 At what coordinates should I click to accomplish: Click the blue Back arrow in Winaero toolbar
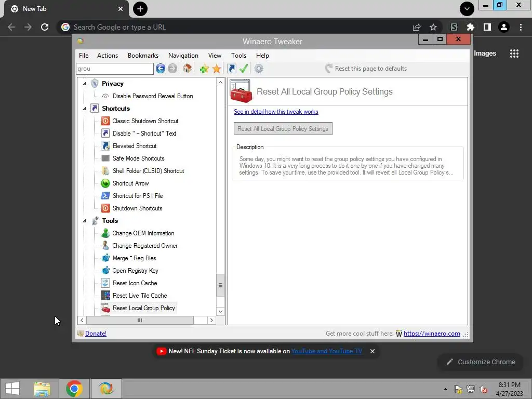161,69
